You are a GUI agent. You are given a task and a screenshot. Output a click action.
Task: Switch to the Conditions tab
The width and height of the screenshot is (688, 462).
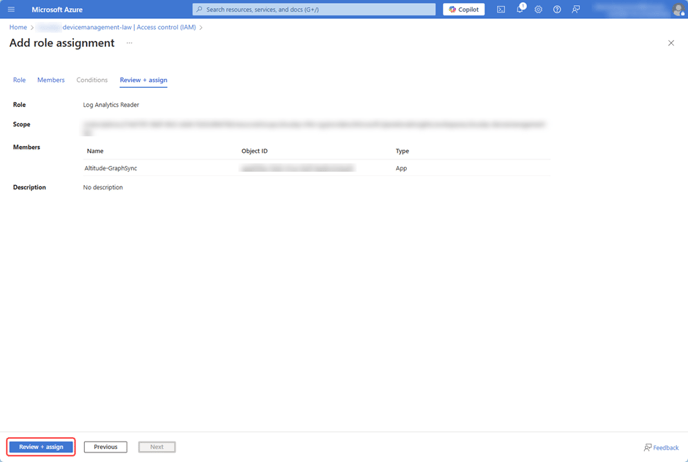(x=92, y=80)
